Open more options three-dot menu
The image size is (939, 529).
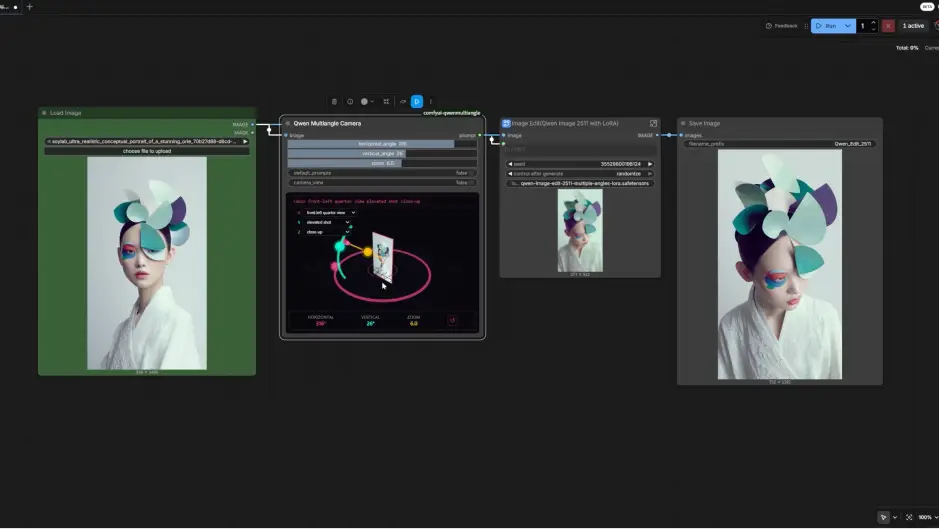(x=431, y=102)
